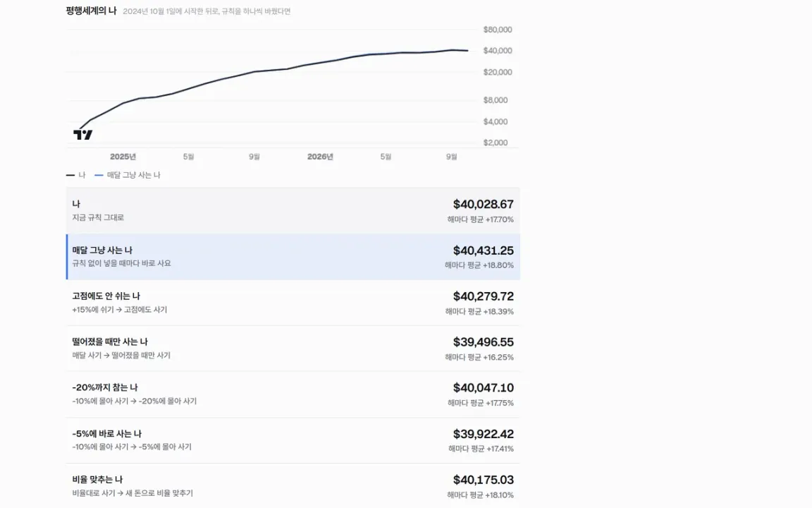The image size is (812, 508).
Task: Click the $20,000 axis label
Action: [498, 72]
